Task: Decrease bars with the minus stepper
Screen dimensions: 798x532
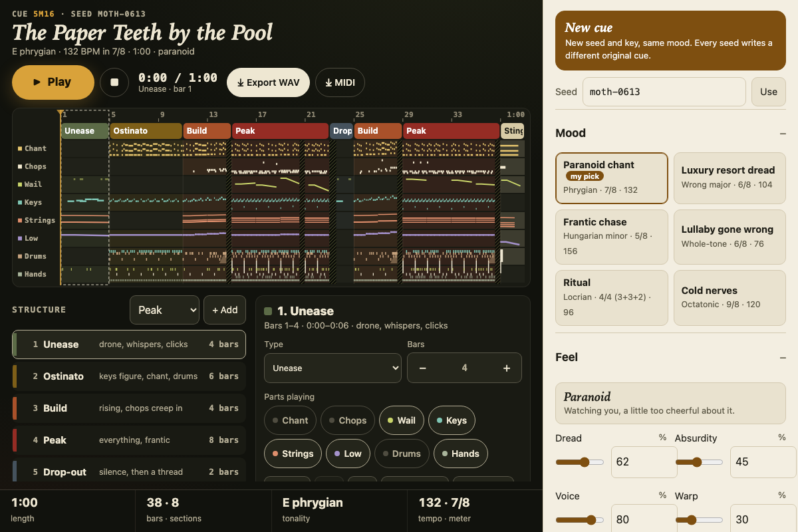Action: pyautogui.click(x=422, y=368)
